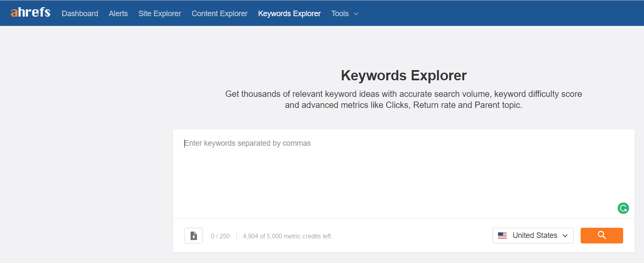The width and height of the screenshot is (644, 263).
Task: Click the description paragraph under the heading
Action: pyautogui.click(x=404, y=99)
